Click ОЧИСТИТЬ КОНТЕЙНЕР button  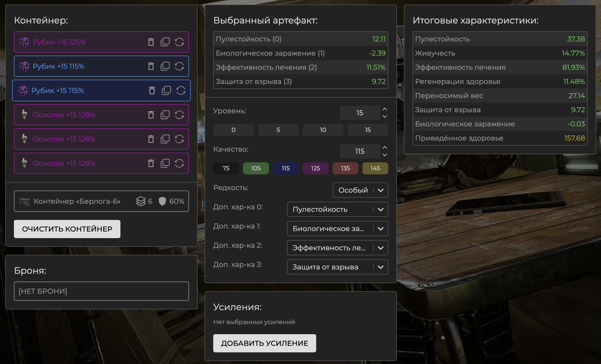pos(67,229)
